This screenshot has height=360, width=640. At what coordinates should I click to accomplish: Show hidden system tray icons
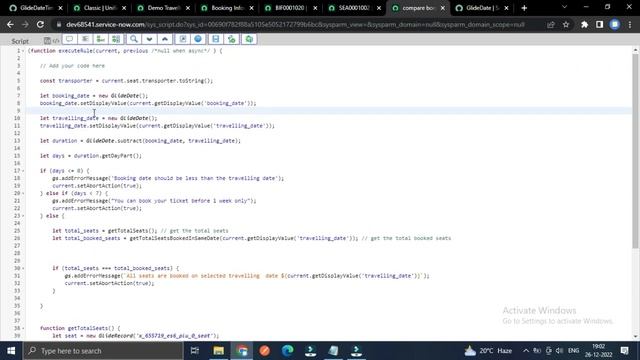pyautogui.click(x=526, y=351)
